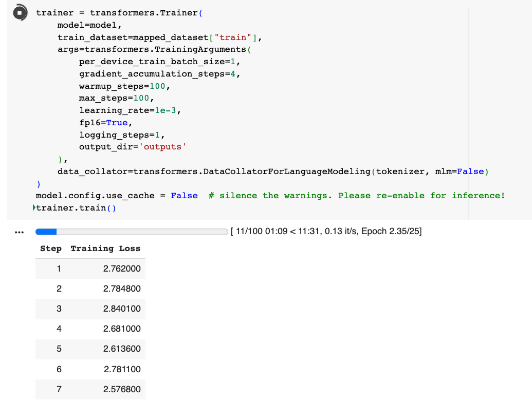Click the train_dataset=mapped_dataset line
The image size is (532, 402).
160,37
